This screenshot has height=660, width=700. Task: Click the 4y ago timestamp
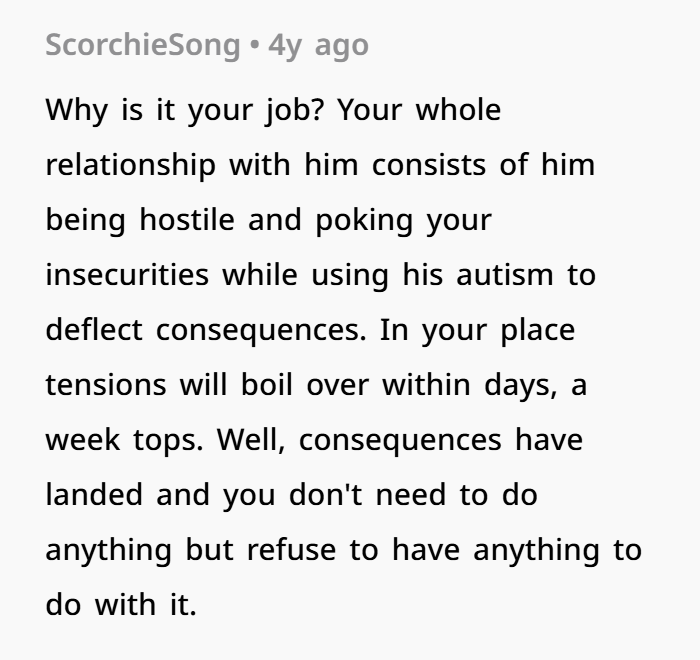click(x=318, y=46)
